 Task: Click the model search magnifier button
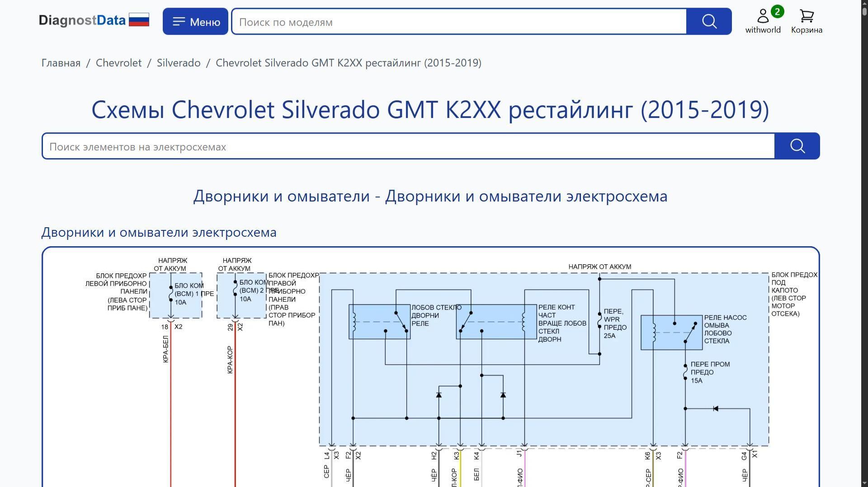coord(709,21)
